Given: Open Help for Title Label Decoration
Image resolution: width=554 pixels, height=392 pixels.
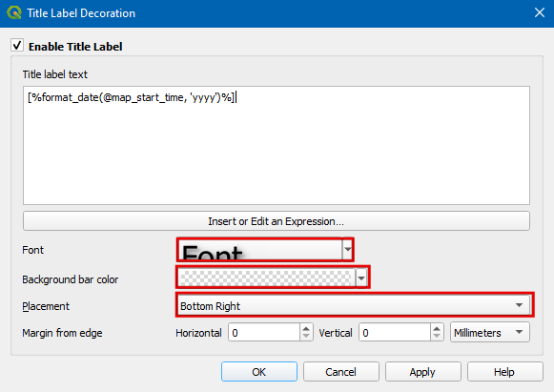Looking at the screenshot, I should pyautogui.click(x=504, y=372).
